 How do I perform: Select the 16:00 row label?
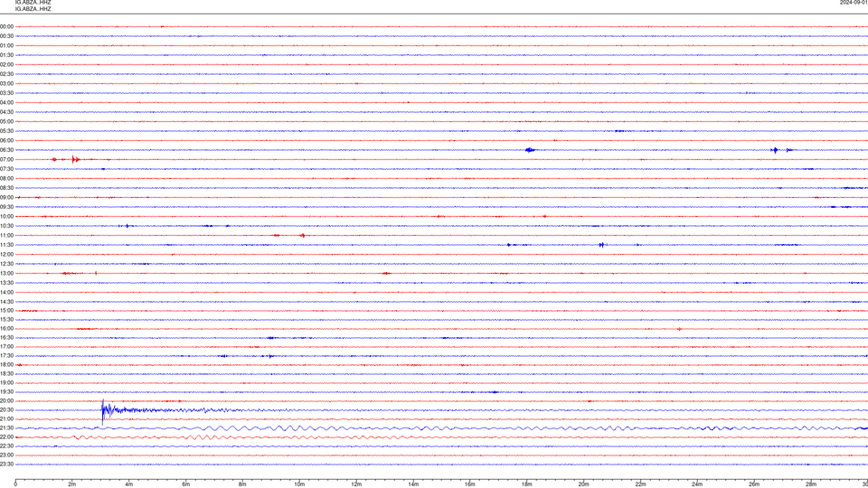tap(6, 329)
